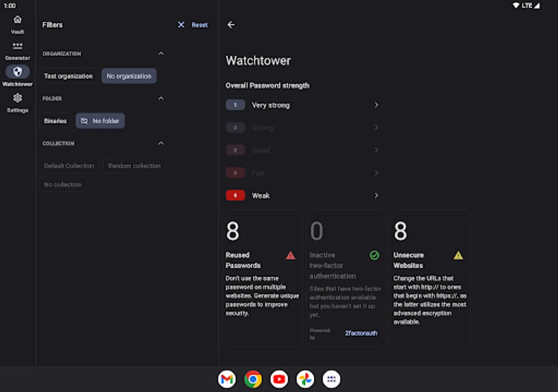Click Overall Password strength heading
The width and height of the screenshot is (558, 392).
click(267, 85)
